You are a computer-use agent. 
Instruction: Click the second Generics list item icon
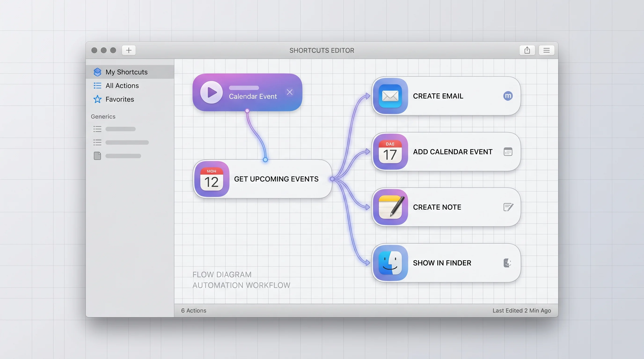(x=97, y=142)
